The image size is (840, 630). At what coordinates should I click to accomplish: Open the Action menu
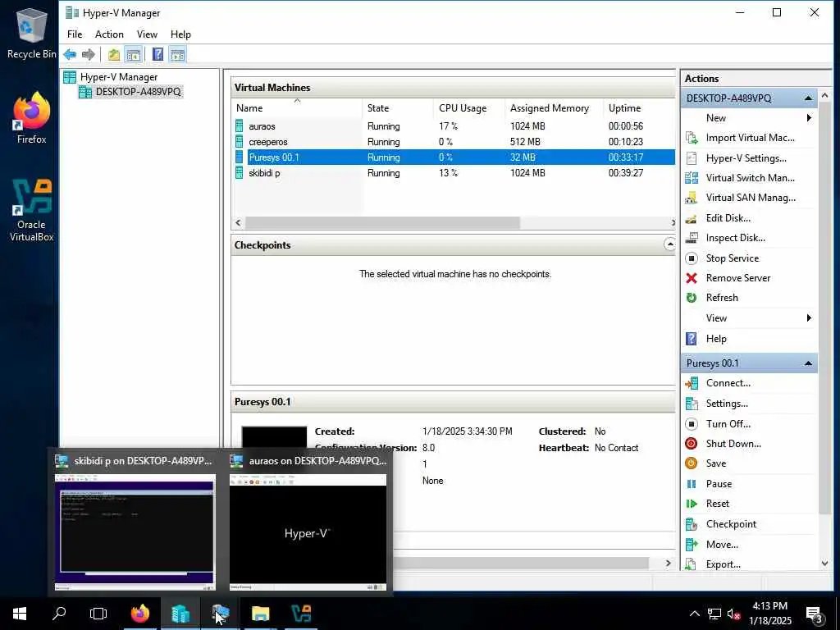pyautogui.click(x=109, y=34)
